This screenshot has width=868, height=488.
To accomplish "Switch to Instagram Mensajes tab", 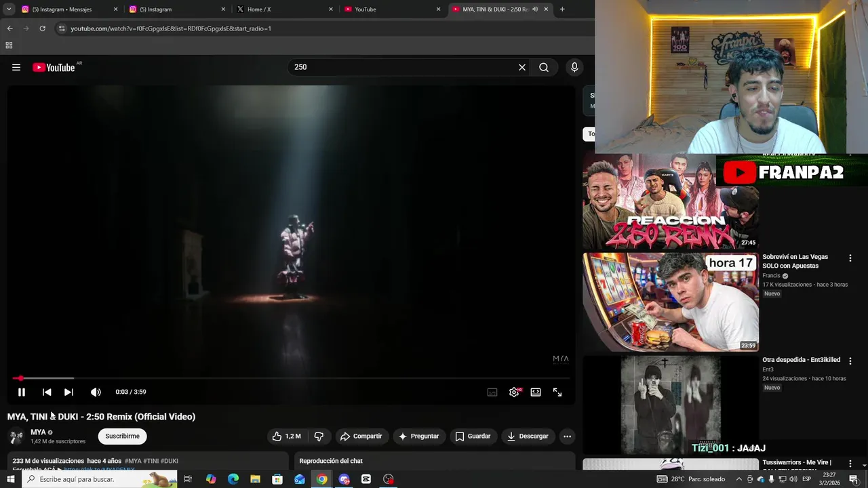I will [68, 9].
